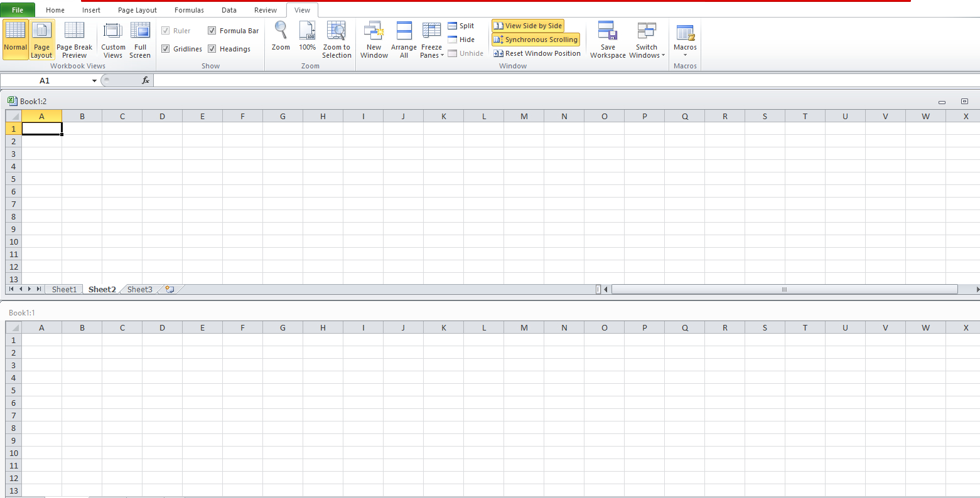Switch to the Insert tab
Viewport: 980px width, 498px height.
point(91,10)
